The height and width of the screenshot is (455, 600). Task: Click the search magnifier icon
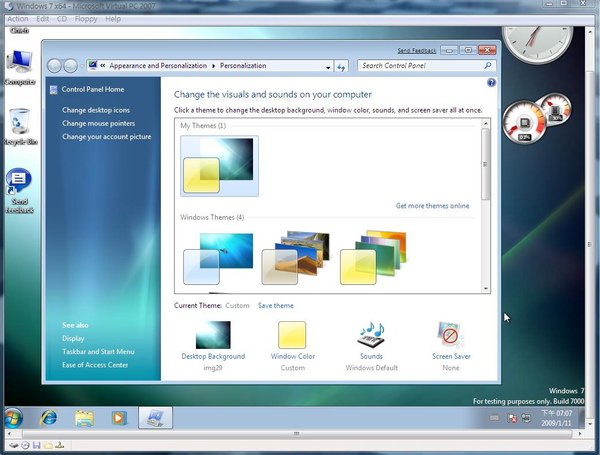(488, 65)
